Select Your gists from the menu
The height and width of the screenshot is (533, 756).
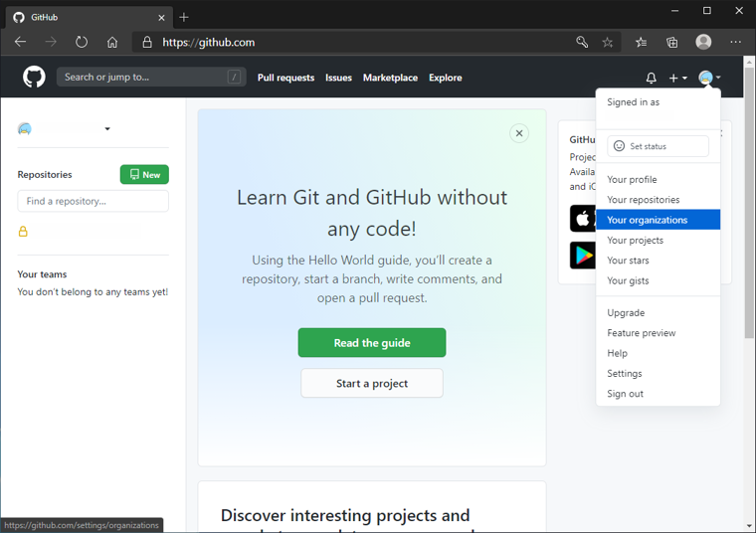tap(658, 280)
